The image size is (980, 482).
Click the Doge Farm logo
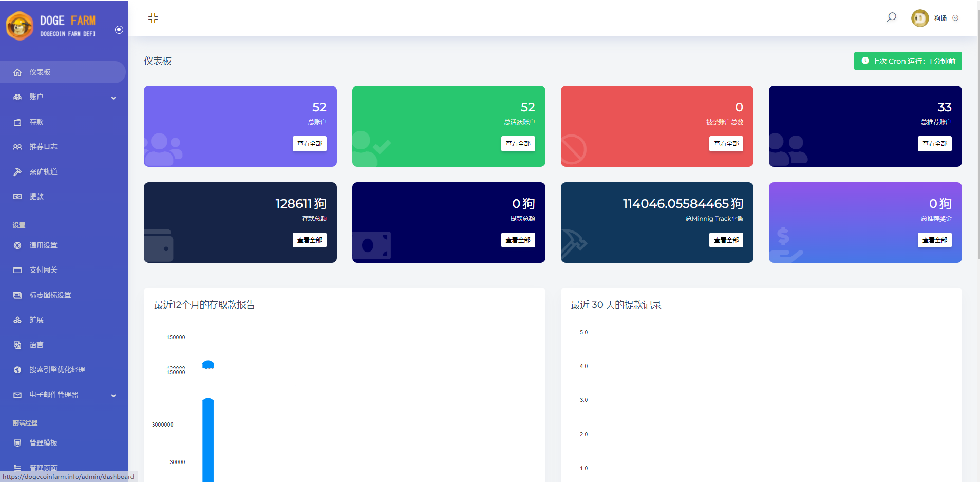click(51, 26)
